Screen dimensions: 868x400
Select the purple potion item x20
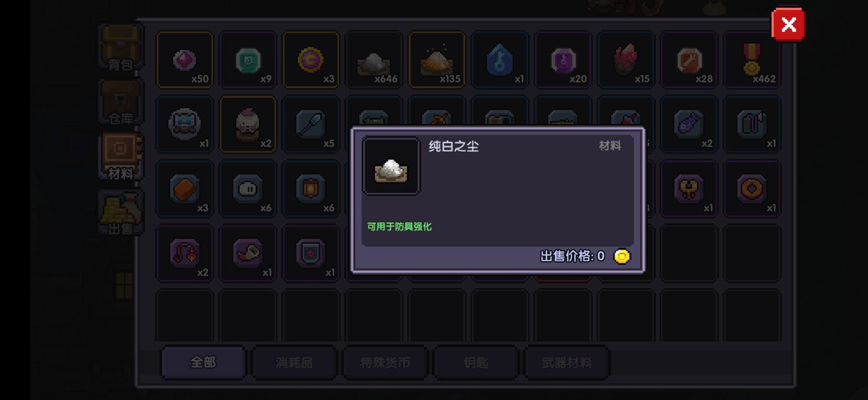[x=564, y=60]
